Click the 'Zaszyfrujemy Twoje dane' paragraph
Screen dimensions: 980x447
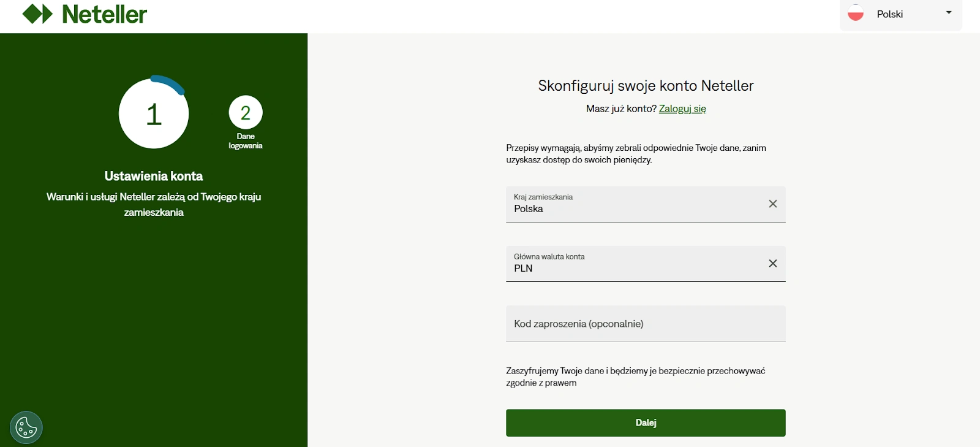(x=636, y=377)
